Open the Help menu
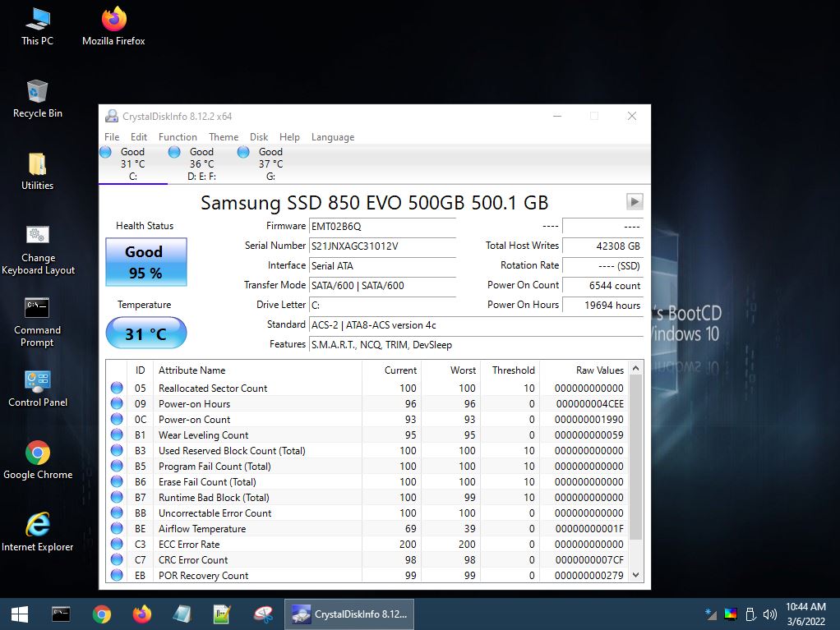The height and width of the screenshot is (630, 840). click(x=289, y=137)
